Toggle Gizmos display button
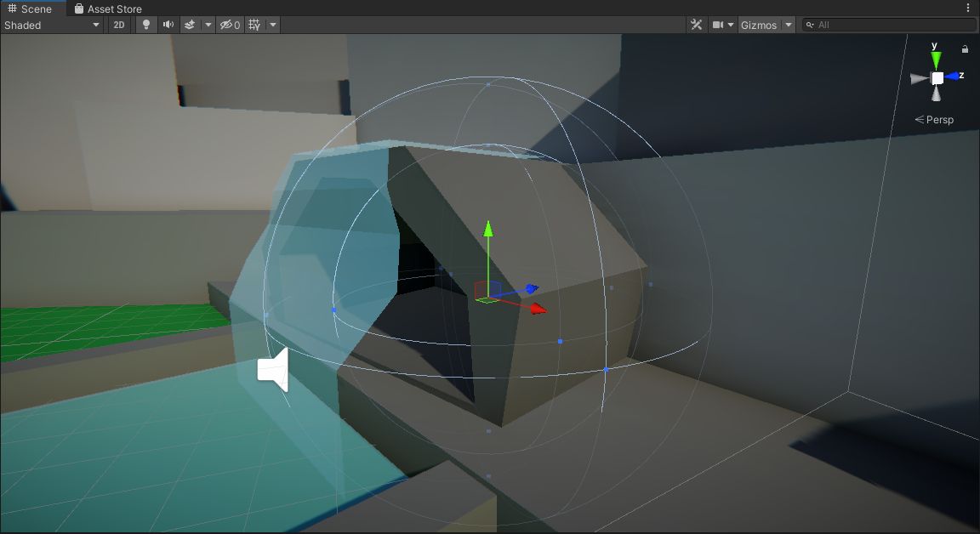This screenshot has height=534, width=980. 759,25
